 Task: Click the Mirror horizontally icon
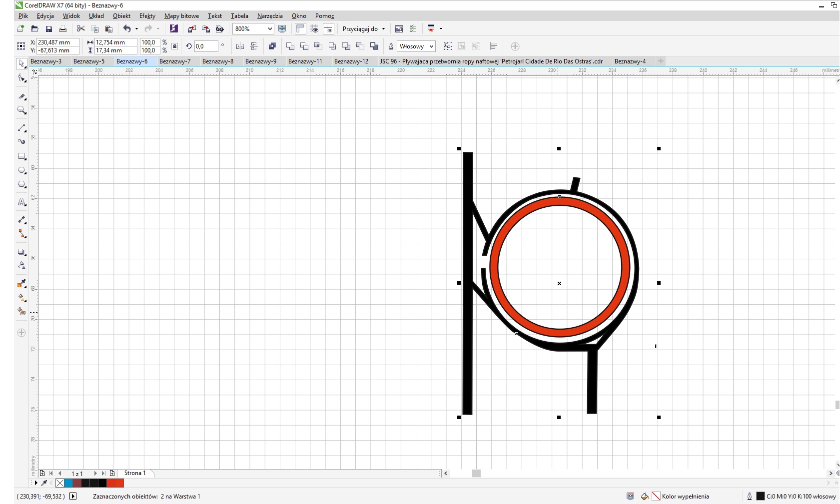point(240,46)
